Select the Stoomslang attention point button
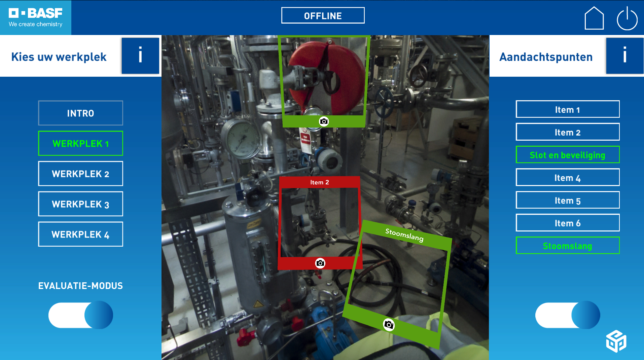The width and height of the screenshot is (644, 360). tap(567, 246)
